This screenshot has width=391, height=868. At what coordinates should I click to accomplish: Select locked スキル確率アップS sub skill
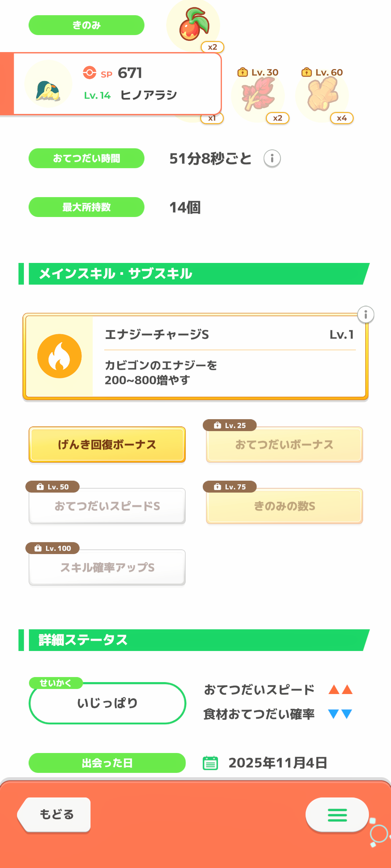pyautogui.click(x=107, y=567)
